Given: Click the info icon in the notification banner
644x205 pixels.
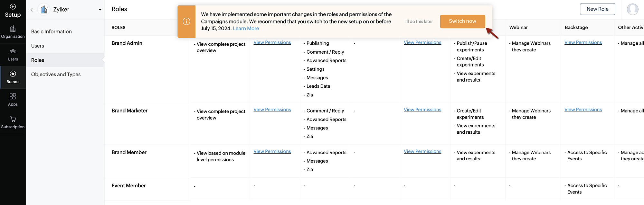Looking at the screenshot, I should pos(186,22).
